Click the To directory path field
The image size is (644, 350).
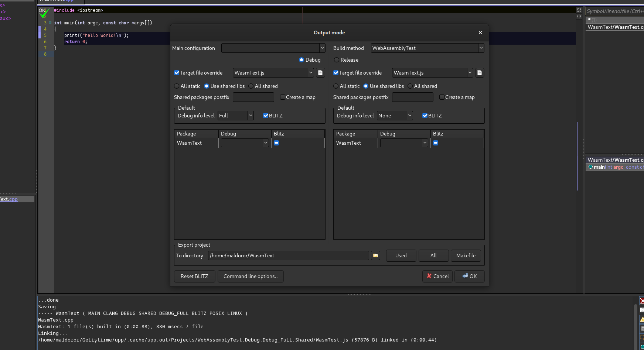point(288,255)
